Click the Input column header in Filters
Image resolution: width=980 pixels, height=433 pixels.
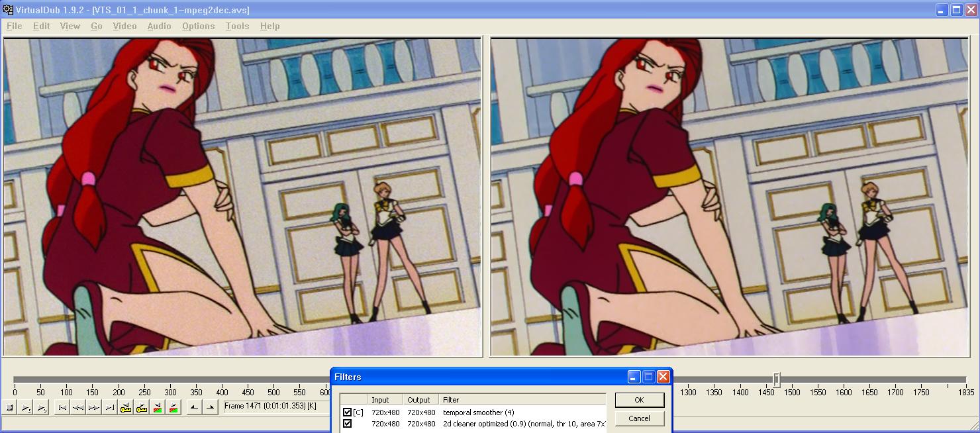click(x=385, y=400)
